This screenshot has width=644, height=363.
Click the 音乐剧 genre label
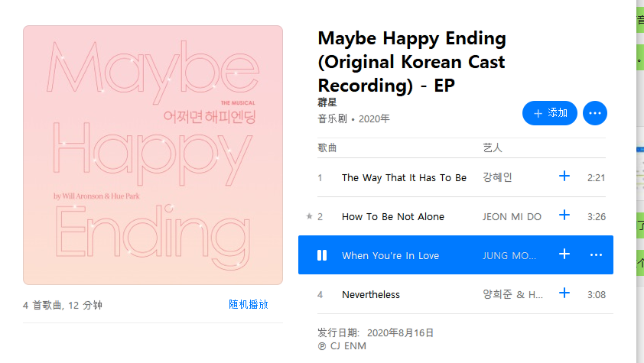click(x=332, y=119)
